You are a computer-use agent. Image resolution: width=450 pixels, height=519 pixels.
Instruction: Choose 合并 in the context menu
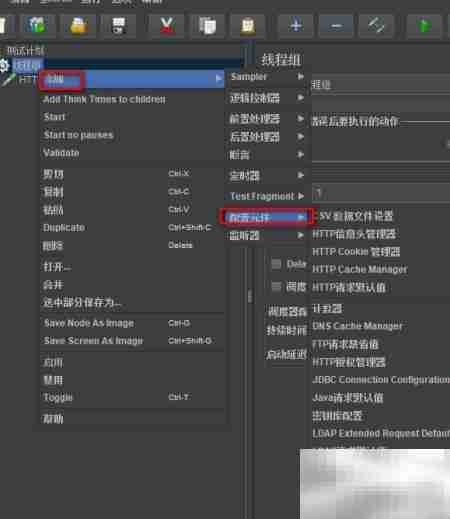[131, 285]
